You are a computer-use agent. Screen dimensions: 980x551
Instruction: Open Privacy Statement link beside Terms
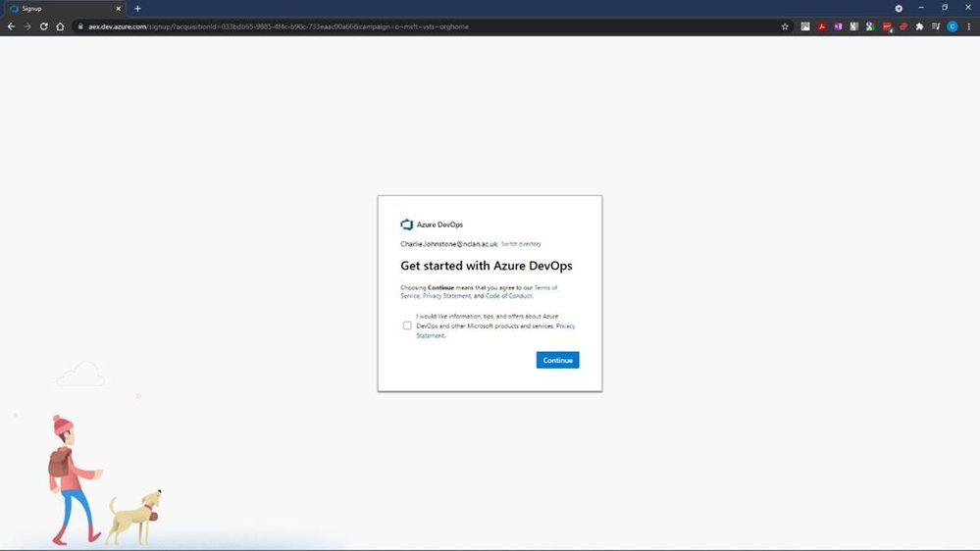[x=446, y=296]
